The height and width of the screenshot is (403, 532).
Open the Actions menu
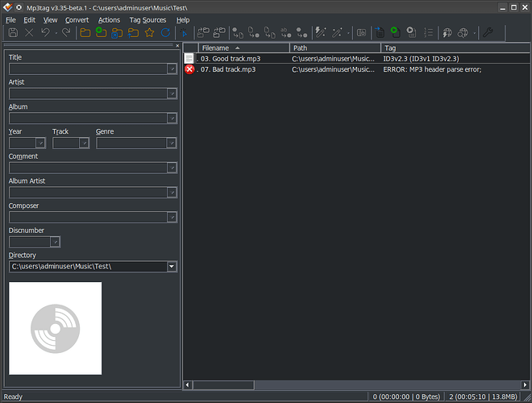(109, 20)
